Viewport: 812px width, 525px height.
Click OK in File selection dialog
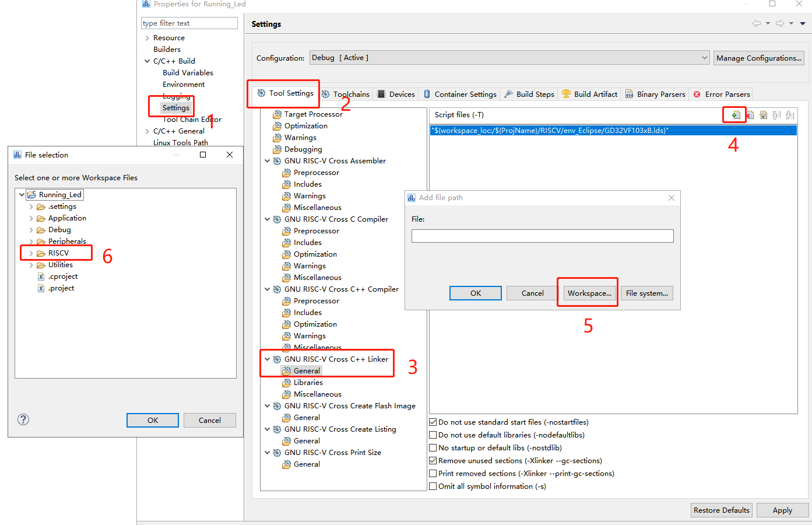(x=153, y=420)
